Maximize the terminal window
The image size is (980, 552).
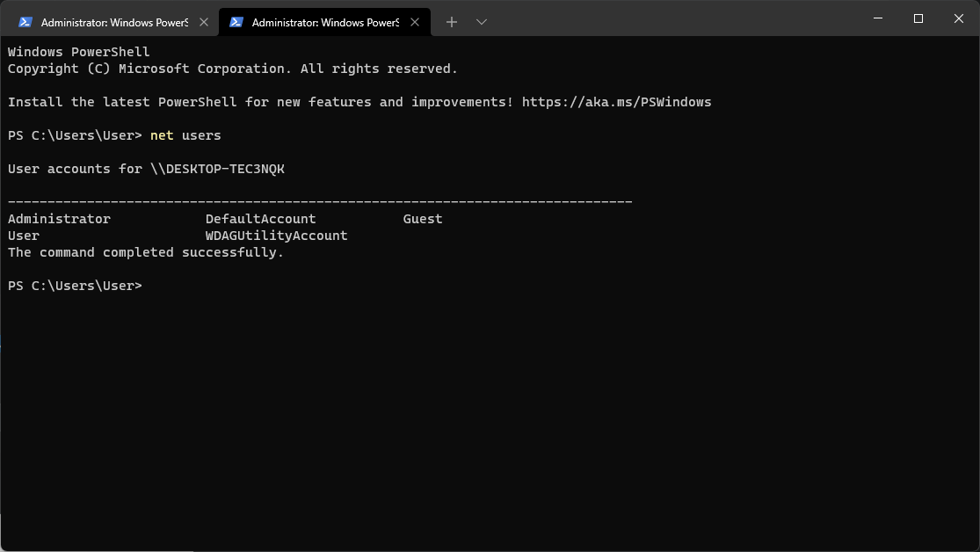(x=918, y=18)
